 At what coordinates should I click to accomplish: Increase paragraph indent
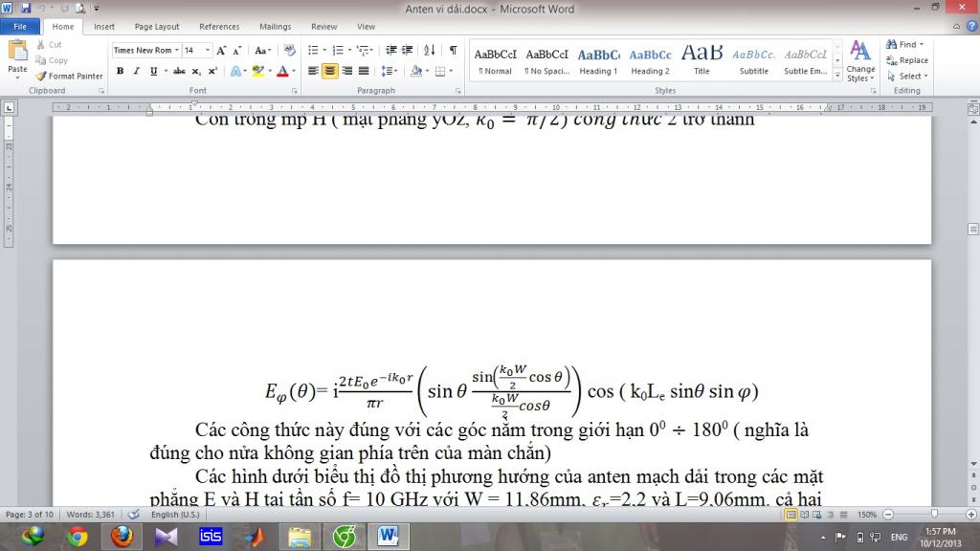[408, 50]
